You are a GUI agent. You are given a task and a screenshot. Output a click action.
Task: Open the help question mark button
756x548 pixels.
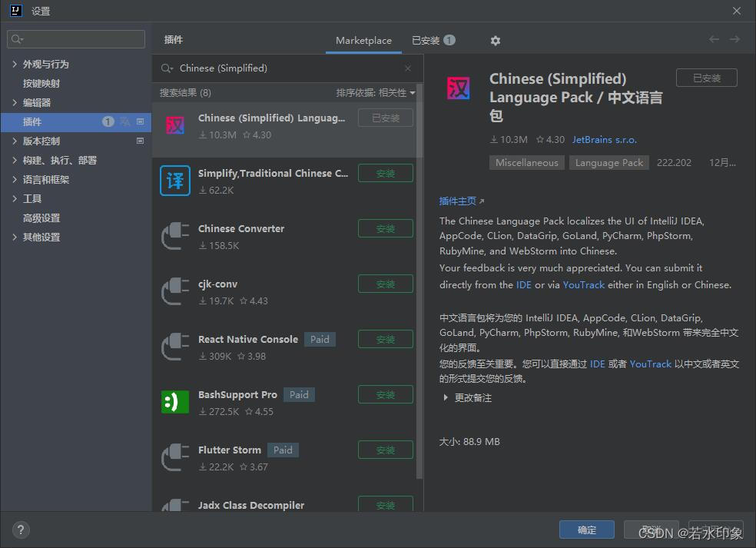pyautogui.click(x=20, y=530)
